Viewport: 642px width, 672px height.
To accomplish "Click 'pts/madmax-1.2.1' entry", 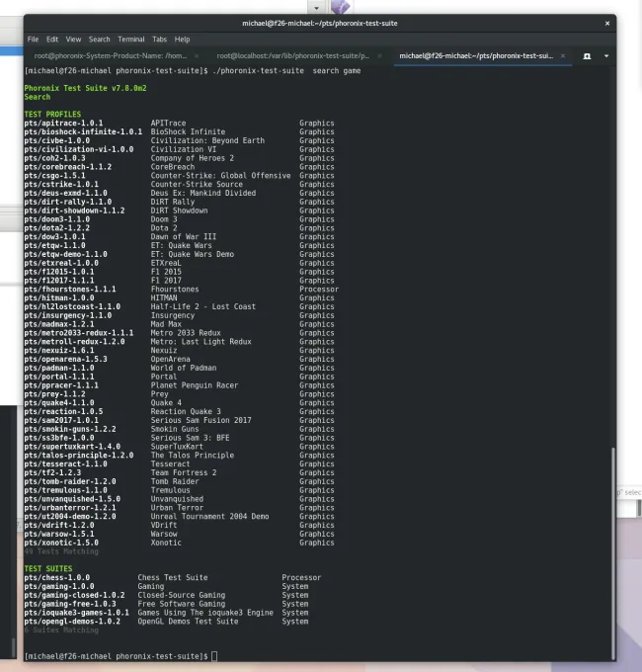I will click(59, 324).
